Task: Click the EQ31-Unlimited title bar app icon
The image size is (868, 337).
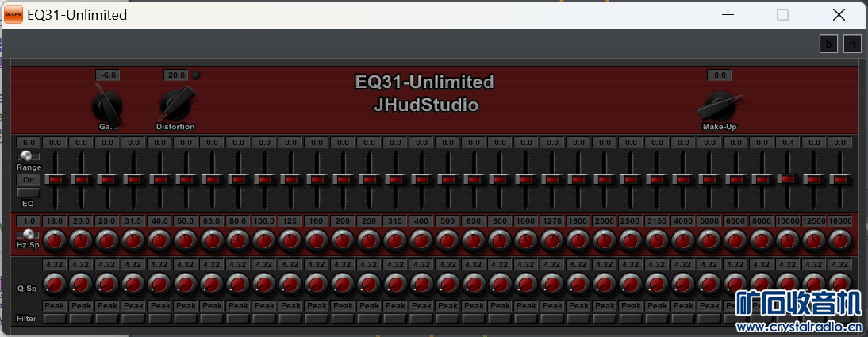Action: 13,14
